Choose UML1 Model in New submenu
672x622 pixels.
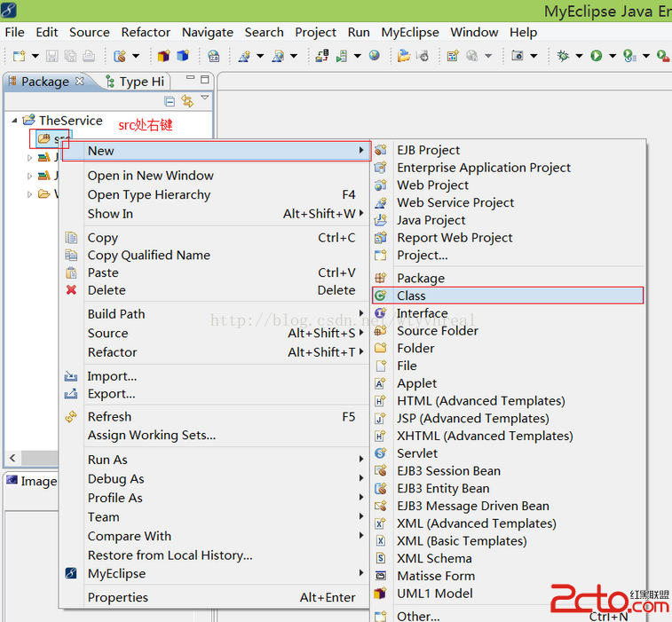(x=508, y=594)
